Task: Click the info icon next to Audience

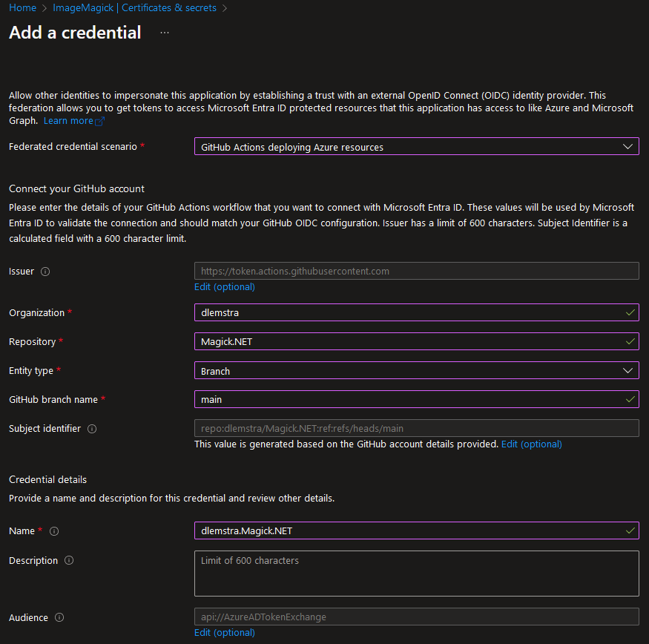Action: point(61,617)
